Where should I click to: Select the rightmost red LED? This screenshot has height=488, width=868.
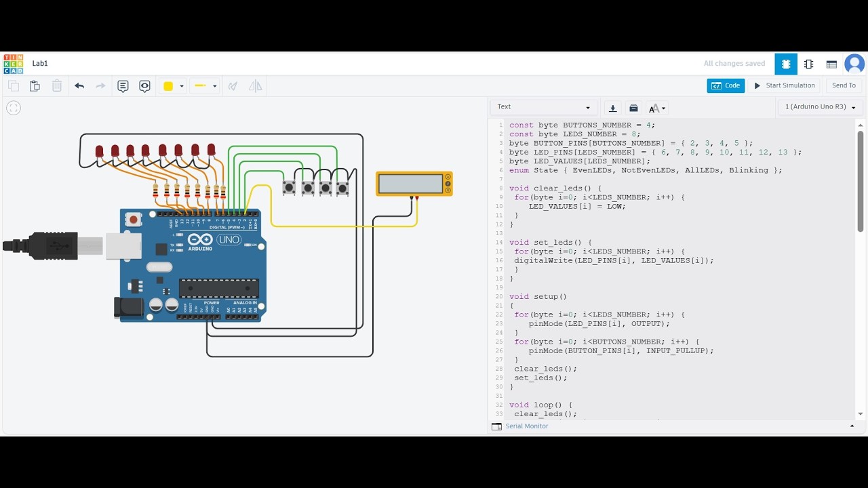tap(211, 149)
